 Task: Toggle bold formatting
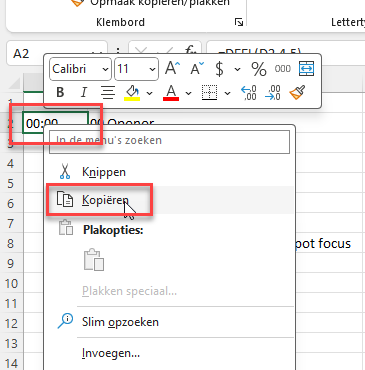60,92
